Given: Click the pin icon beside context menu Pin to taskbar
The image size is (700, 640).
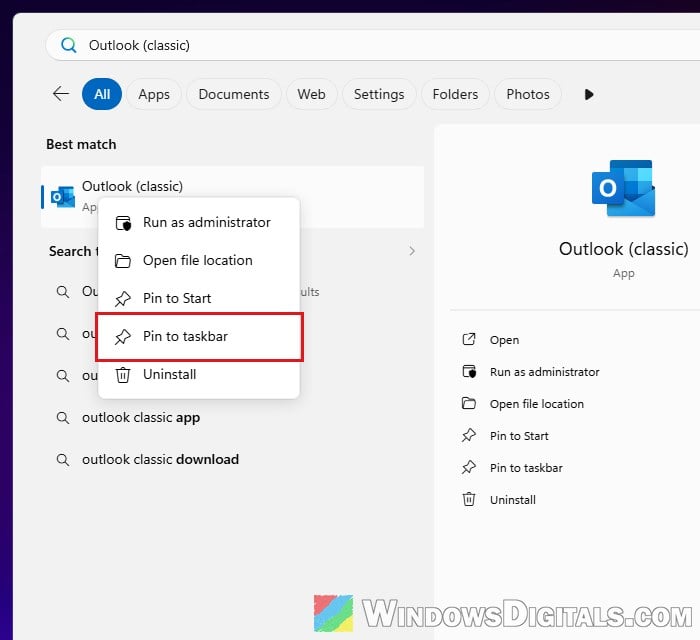Looking at the screenshot, I should 123,337.
